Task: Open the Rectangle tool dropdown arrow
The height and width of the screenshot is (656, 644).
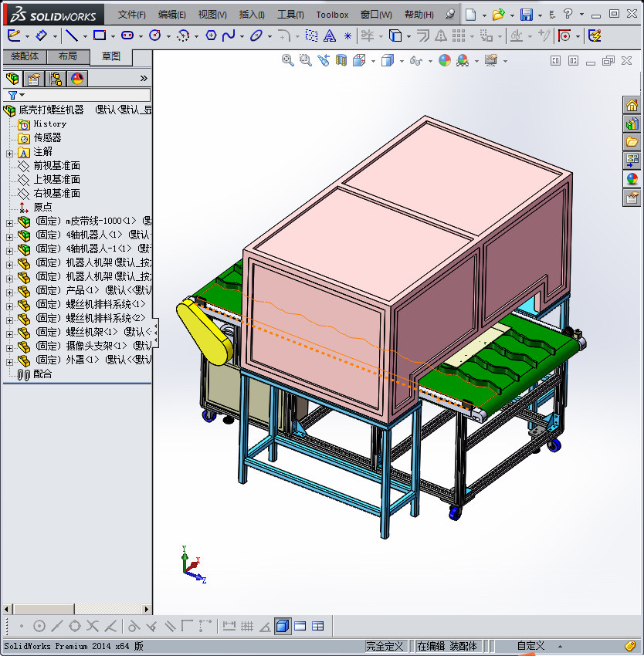Action: pos(113,37)
